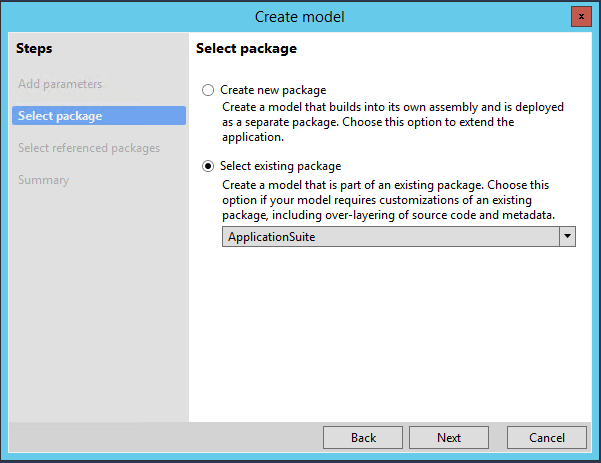Select the Create new package radio button
Image resolution: width=601 pixels, height=463 pixels.
coord(208,90)
